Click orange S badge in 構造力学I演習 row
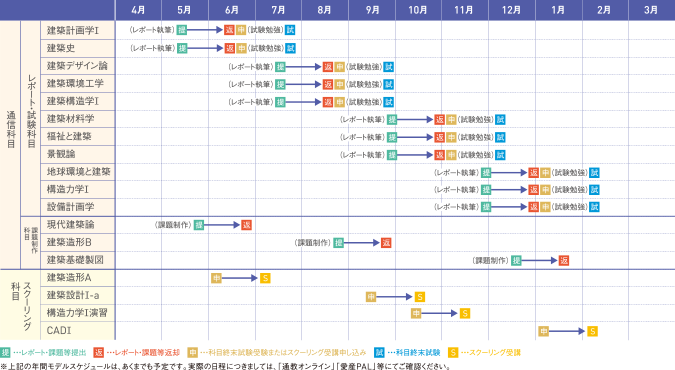 pyautogui.click(x=465, y=313)
